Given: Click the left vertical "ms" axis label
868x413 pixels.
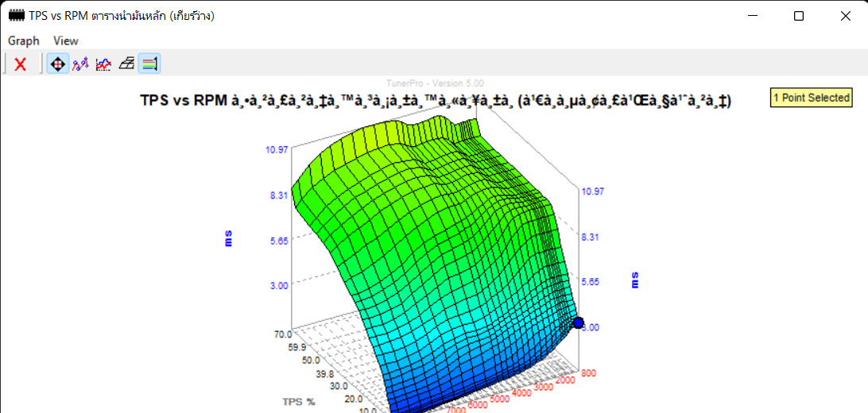Looking at the screenshot, I should [229, 239].
